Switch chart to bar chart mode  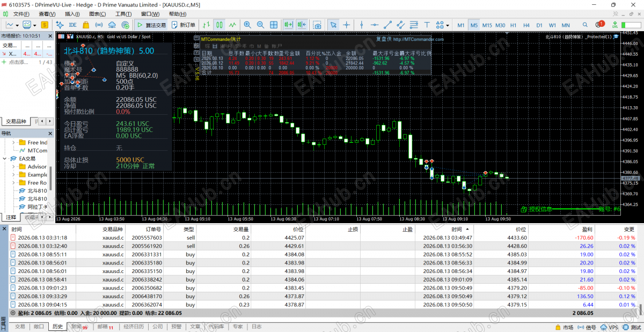(x=206, y=25)
